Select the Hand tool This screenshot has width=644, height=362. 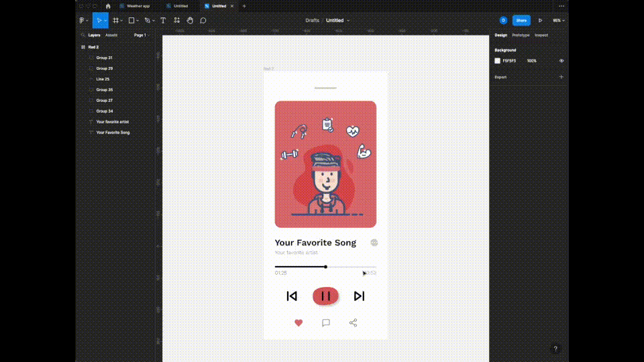(190, 20)
